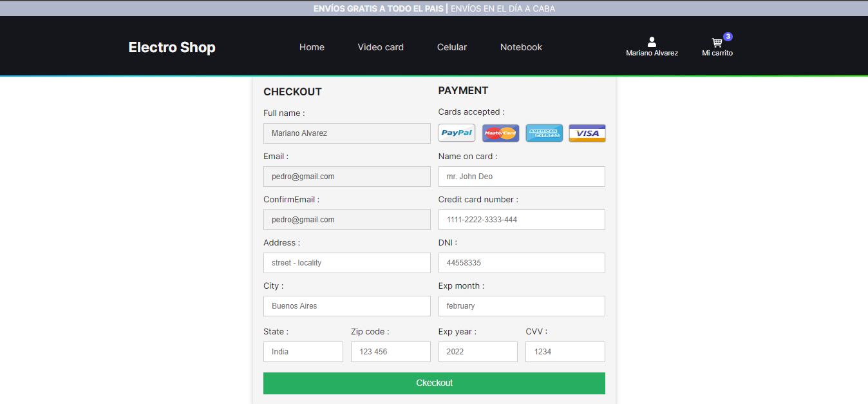Select the MasterCard payment icon
868x404 pixels.
click(500, 133)
